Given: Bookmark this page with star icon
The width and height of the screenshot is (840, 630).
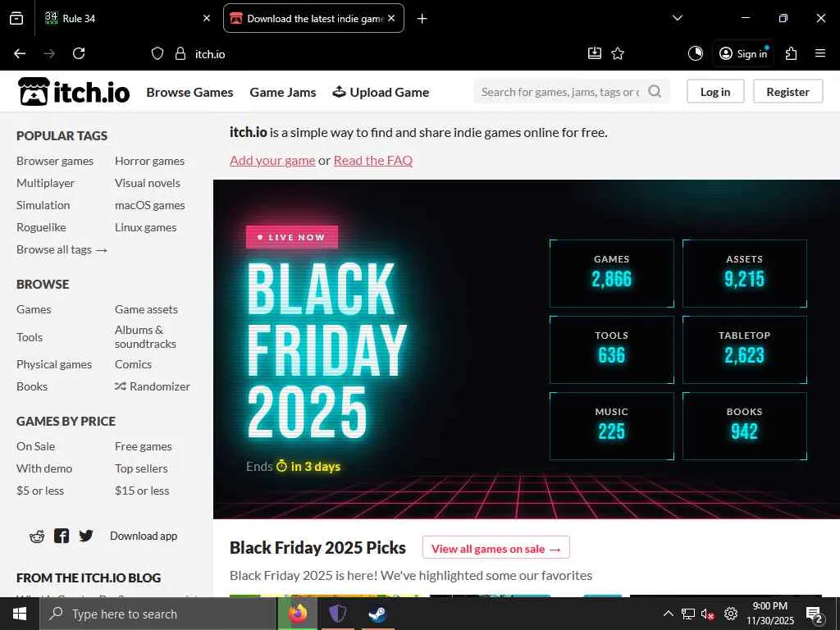Looking at the screenshot, I should [618, 53].
